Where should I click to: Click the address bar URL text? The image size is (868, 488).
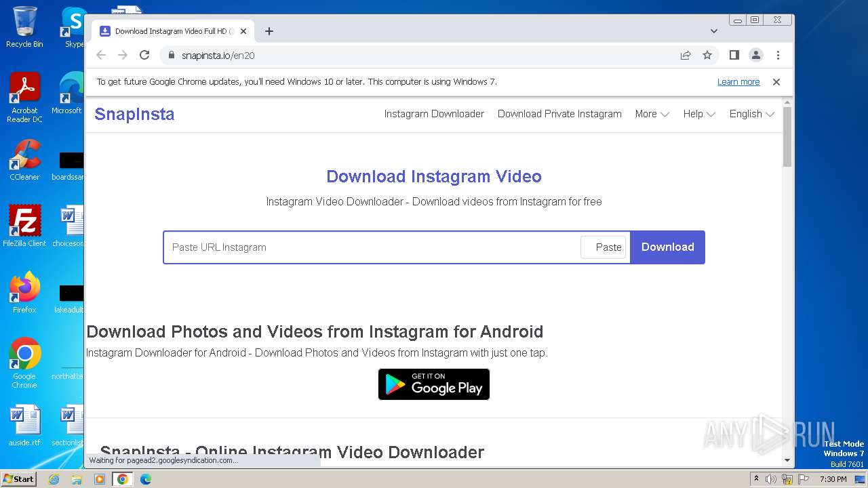tap(218, 56)
